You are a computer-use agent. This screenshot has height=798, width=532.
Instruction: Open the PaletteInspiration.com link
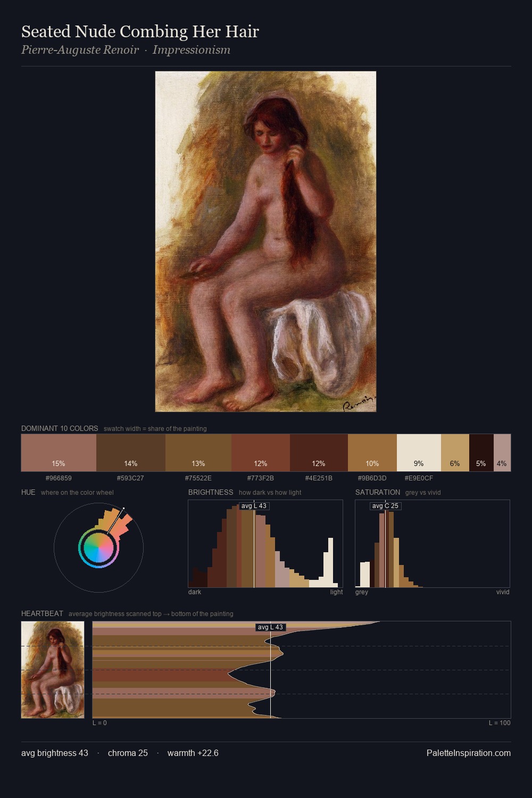[x=469, y=753]
